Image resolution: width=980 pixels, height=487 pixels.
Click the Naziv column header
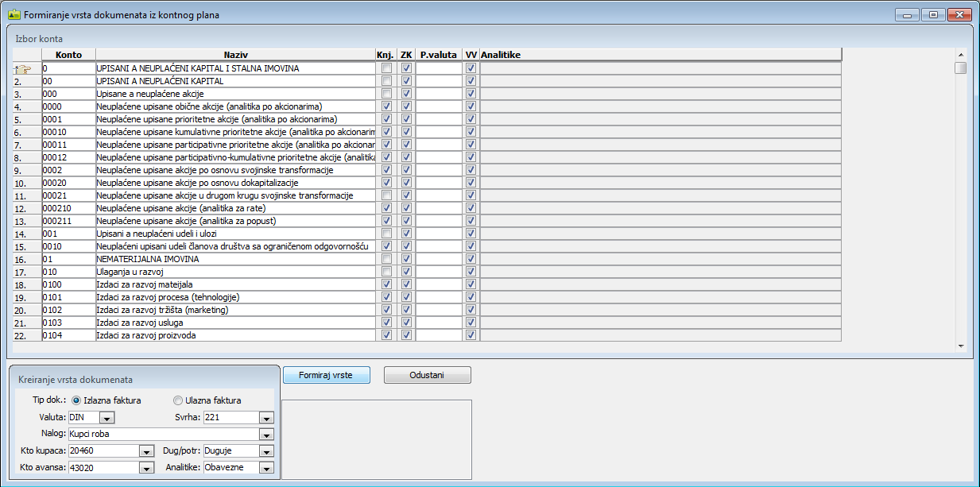point(235,54)
